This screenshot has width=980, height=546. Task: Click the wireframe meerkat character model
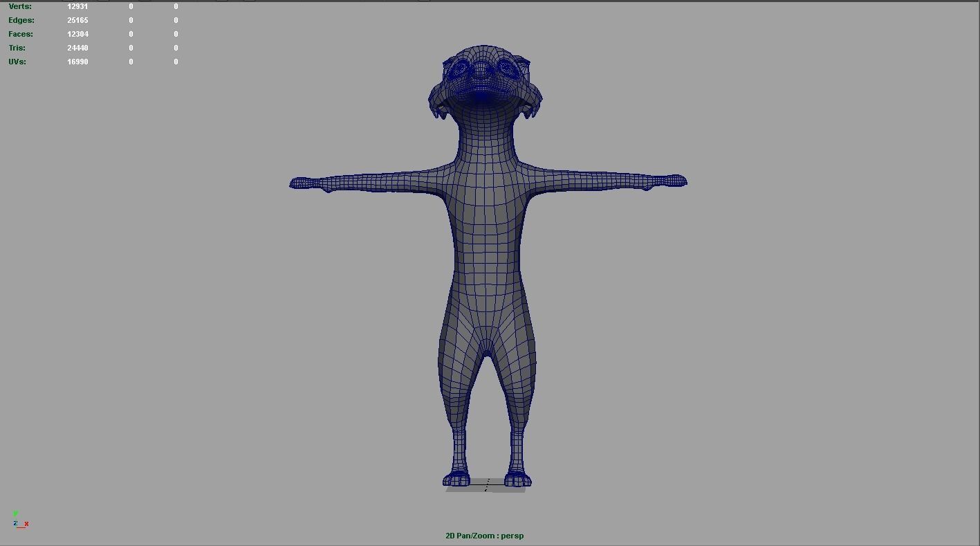tap(487, 267)
